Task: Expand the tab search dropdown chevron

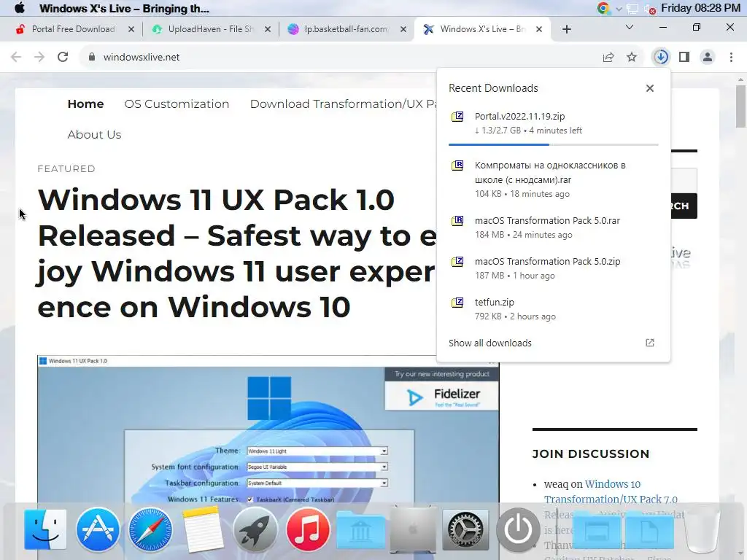Action: pos(630,27)
